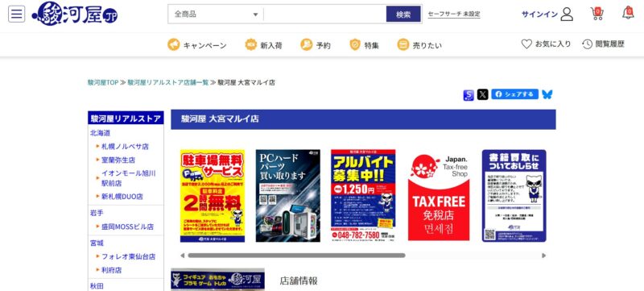The image size is (644, 291).
Task: Share the page on X
Action: [482, 95]
